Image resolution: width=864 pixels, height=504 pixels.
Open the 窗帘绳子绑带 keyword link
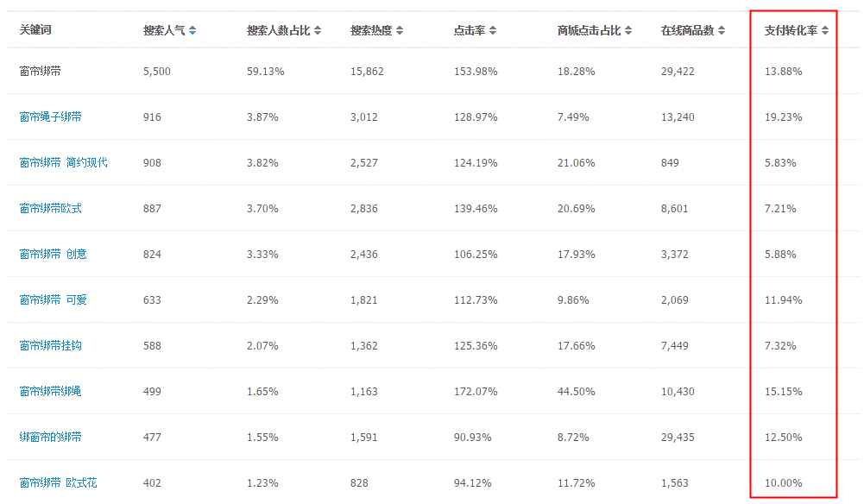[51, 117]
